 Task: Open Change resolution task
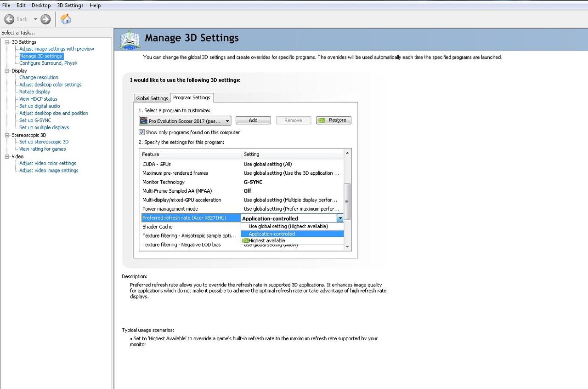39,77
